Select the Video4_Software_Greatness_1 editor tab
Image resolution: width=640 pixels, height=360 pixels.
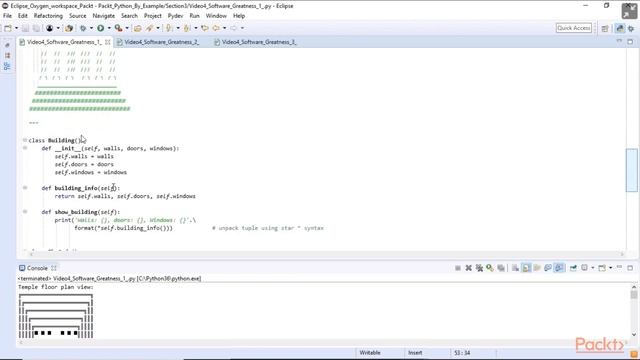(x=64, y=42)
